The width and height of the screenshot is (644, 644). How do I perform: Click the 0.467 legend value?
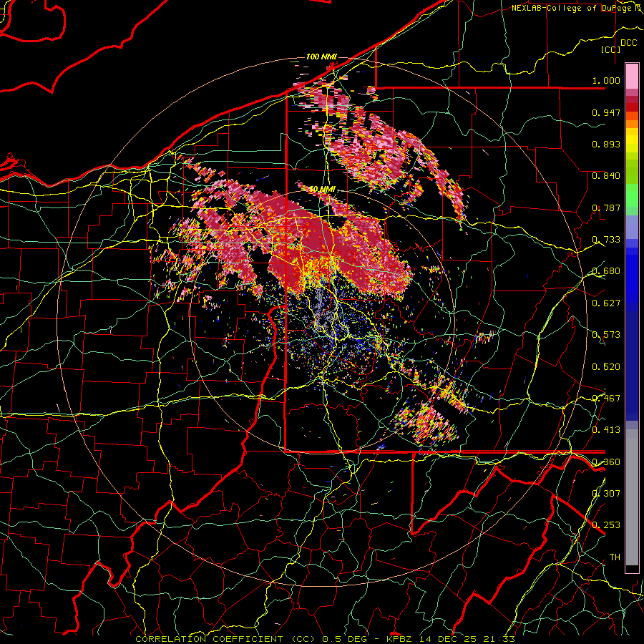pos(606,399)
